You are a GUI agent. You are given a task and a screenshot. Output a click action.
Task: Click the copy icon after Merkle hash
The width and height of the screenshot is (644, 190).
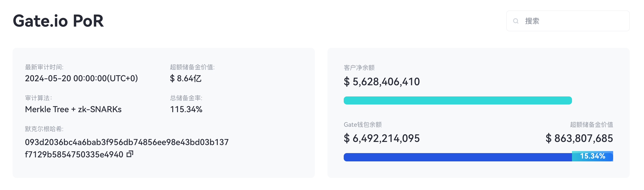130,154
